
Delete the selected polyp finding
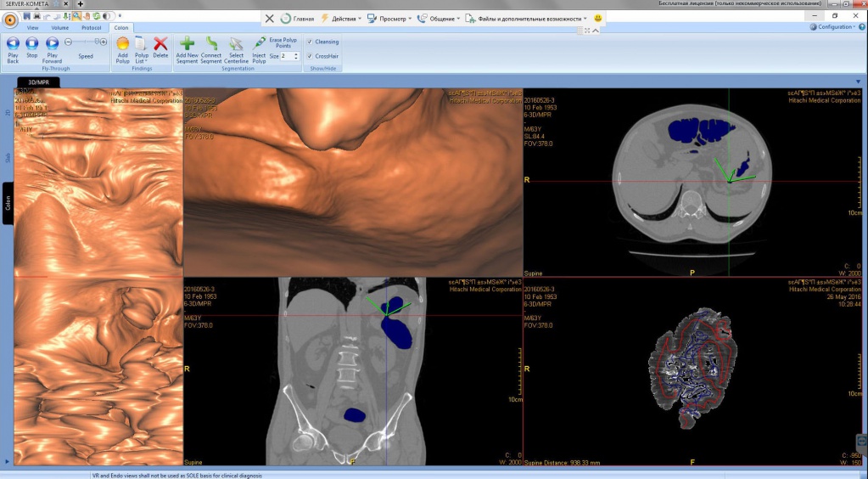[160, 44]
